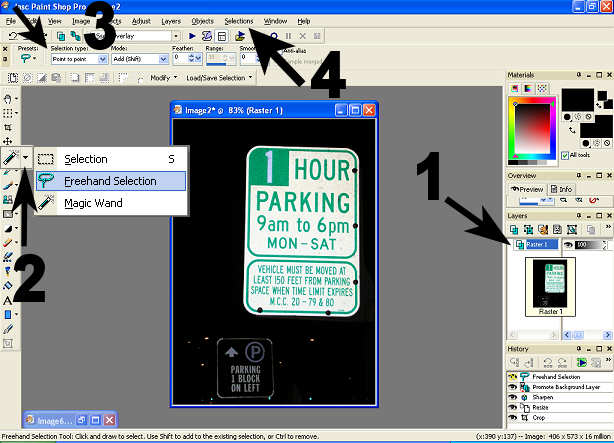Toggle eye for Sharpen history step
Image resolution: width=614 pixels, height=443 pixels.
pyautogui.click(x=512, y=397)
